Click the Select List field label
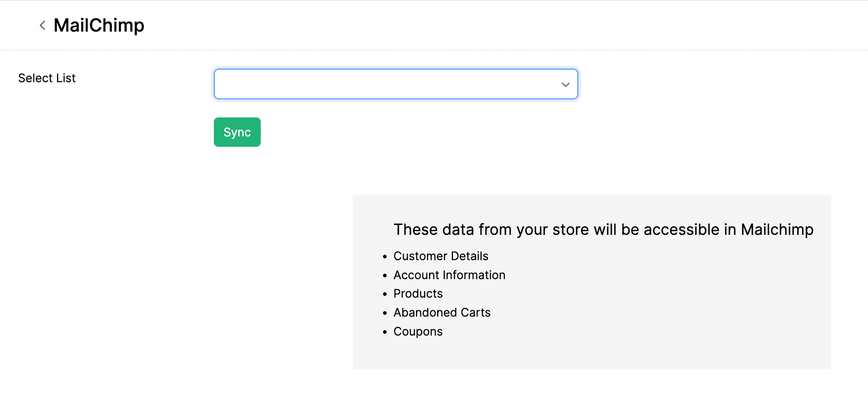The width and height of the screenshot is (868, 411). point(47,78)
